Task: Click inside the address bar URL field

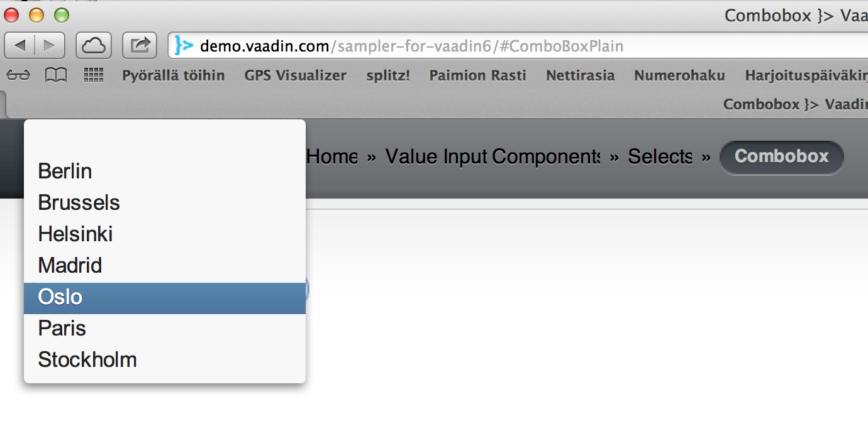Action: (x=440, y=45)
